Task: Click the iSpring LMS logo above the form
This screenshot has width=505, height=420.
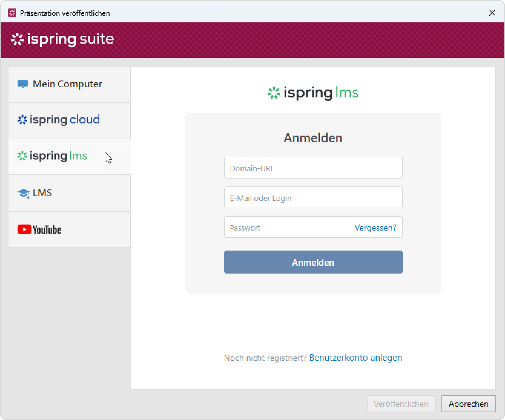Action: click(313, 93)
